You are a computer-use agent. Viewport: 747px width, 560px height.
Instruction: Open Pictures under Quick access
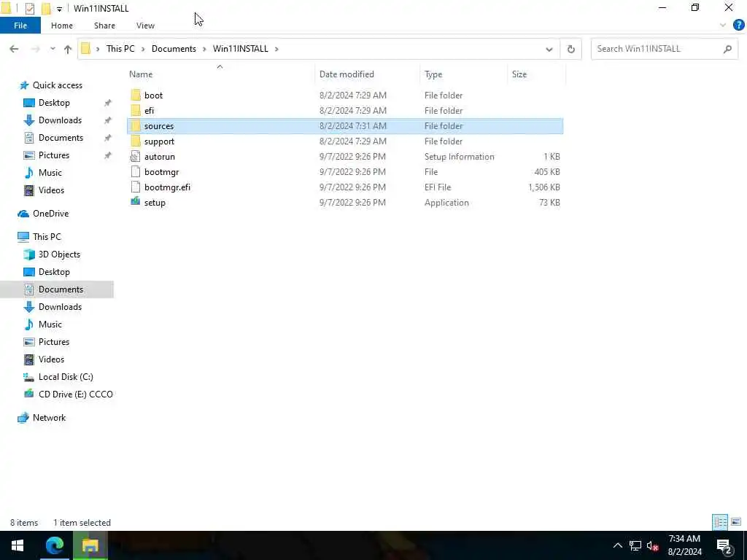[x=54, y=155]
